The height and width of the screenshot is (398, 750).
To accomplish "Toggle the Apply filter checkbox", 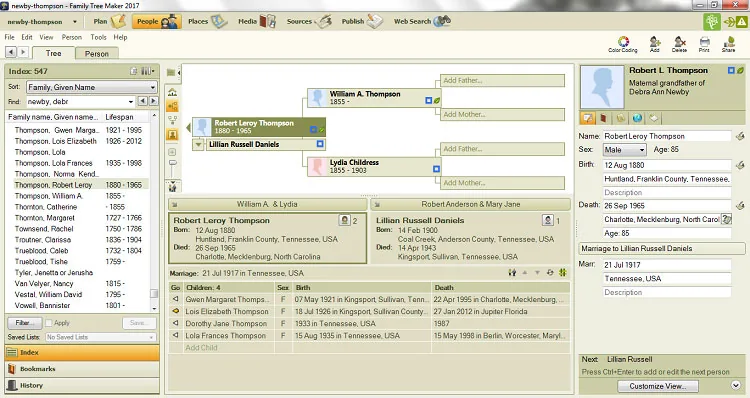I will (49, 323).
